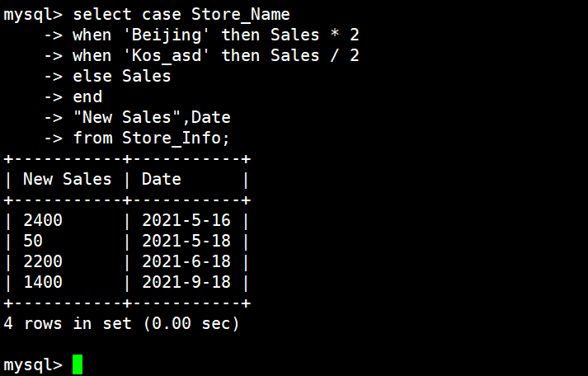Click the "Sales * 2" expression

pos(319,35)
